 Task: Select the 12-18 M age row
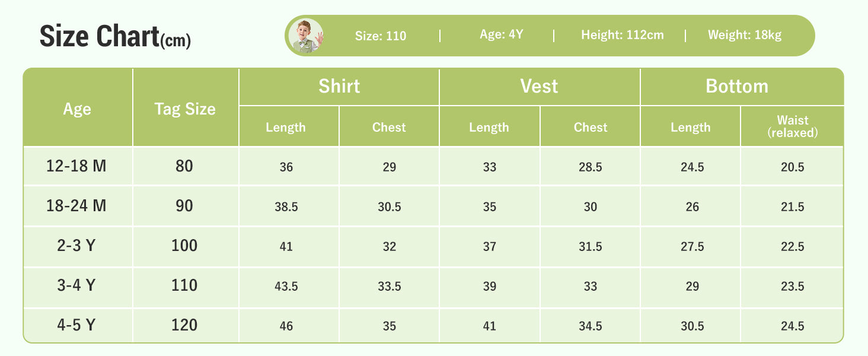pyautogui.click(x=433, y=167)
